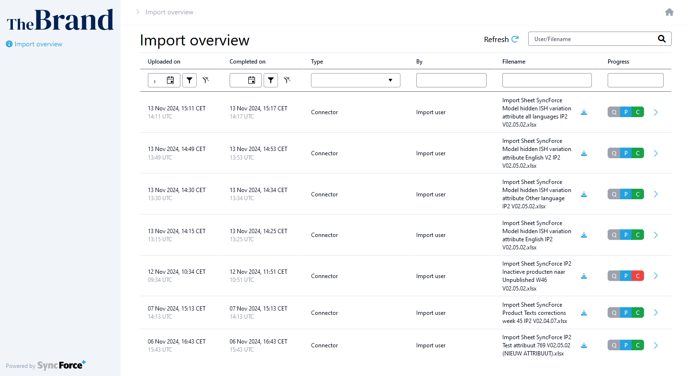Go to home via house icon
Image resolution: width=688 pixels, height=376 pixels.
click(x=669, y=12)
